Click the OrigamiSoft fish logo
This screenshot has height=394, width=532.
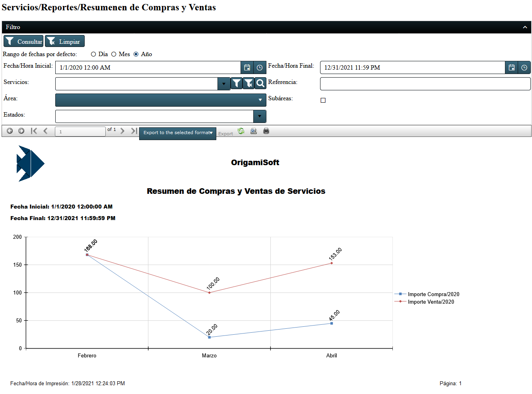point(30,164)
